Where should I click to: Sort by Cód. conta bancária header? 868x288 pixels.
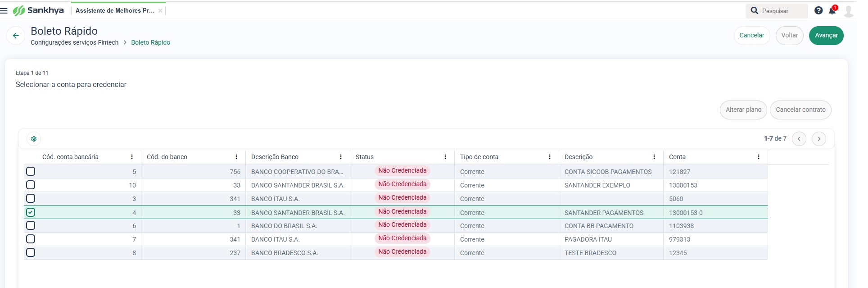[x=70, y=157]
